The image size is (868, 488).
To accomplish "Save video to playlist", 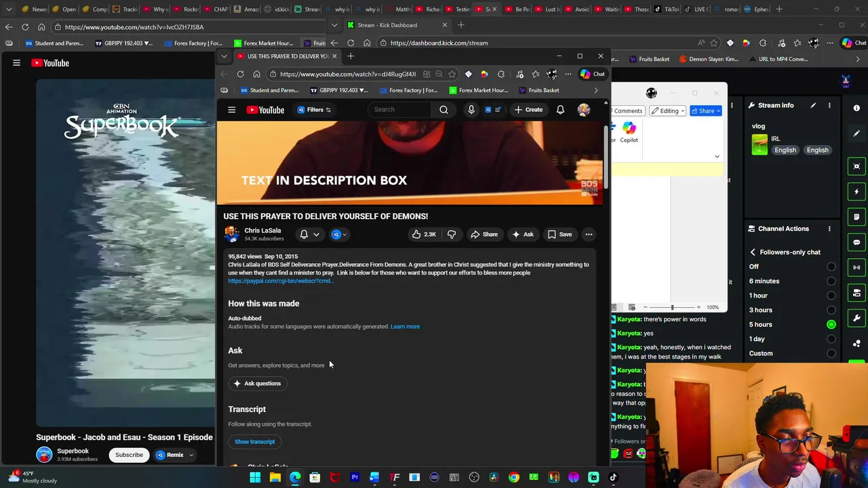I will point(559,235).
